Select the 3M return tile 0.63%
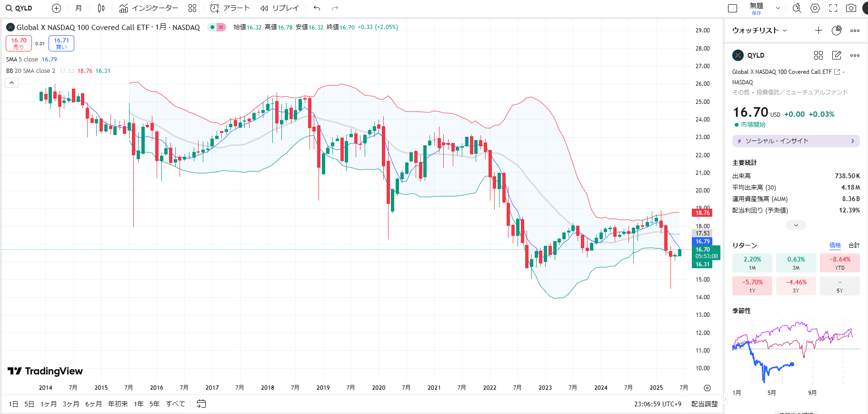 [796, 263]
